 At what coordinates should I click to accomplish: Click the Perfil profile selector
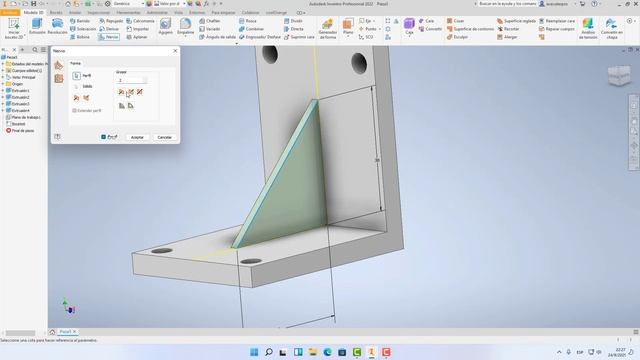point(76,76)
